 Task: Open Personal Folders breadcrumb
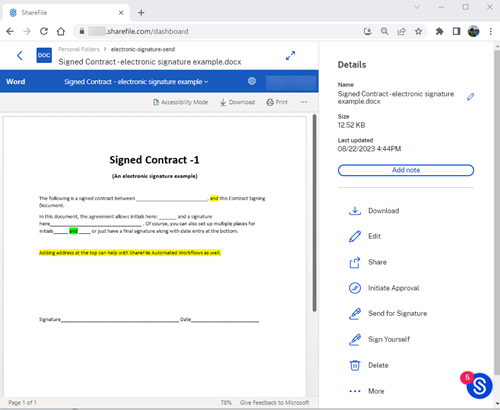(x=79, y=49)
